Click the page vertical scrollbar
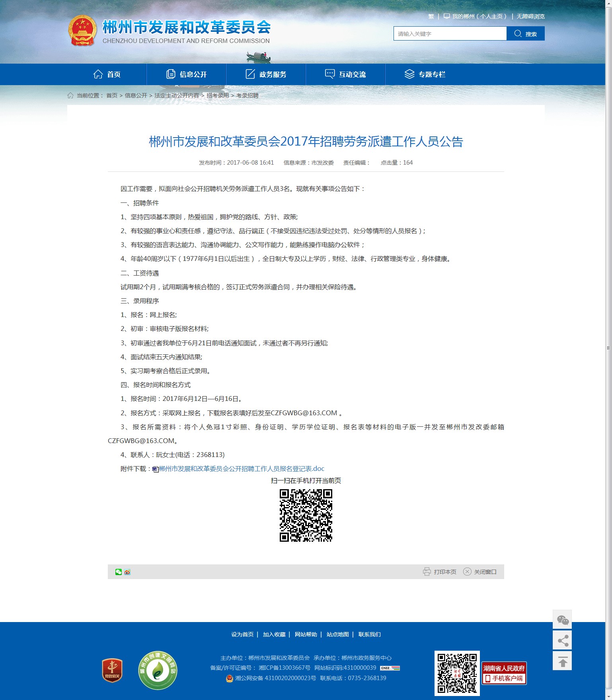612x700 pixels. pyautogui.click(x=608, y=348)
